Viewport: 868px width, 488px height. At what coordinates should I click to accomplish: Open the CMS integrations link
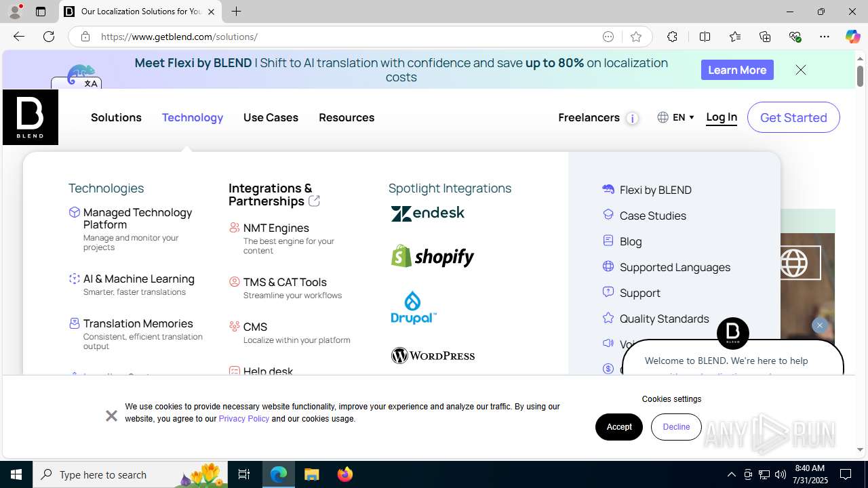(x=255, y=327)
